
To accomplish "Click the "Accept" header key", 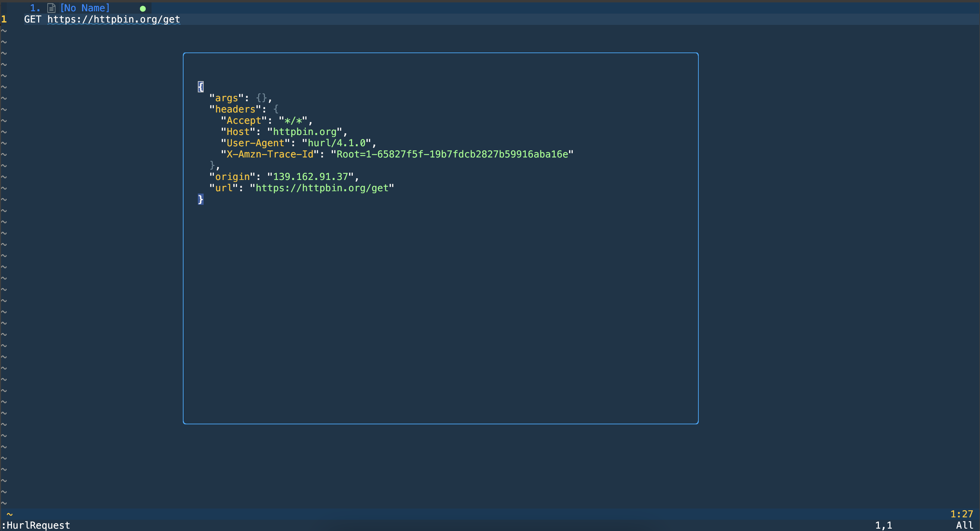I will click(244, 121).
